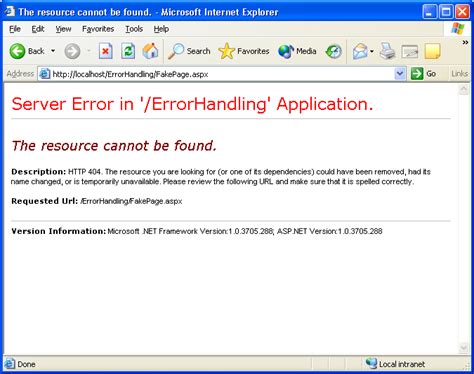This screenshot has width=474, height=374.
Task: Click the 'Requested Url:' label
Action: tap(44, 201)
